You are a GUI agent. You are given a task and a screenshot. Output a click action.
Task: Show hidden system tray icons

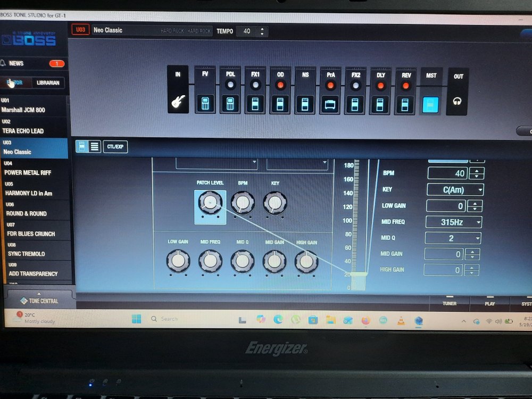coord(463,321)
